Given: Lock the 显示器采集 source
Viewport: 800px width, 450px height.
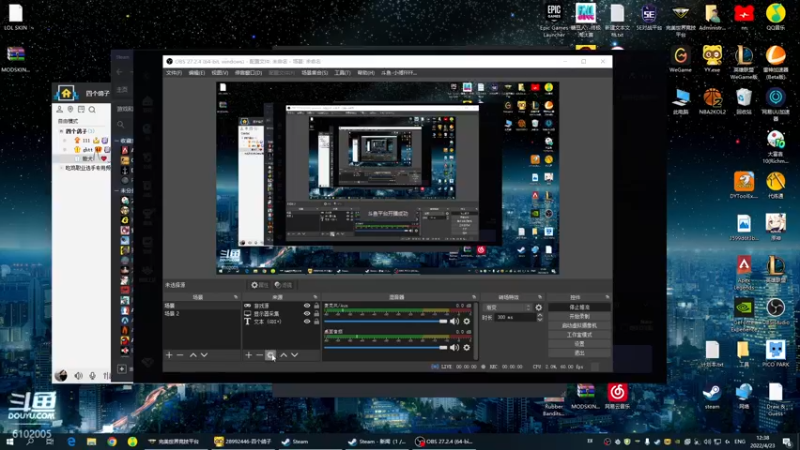Looking at the screenshot, I should pyautogui.click(x=316, y=314).
